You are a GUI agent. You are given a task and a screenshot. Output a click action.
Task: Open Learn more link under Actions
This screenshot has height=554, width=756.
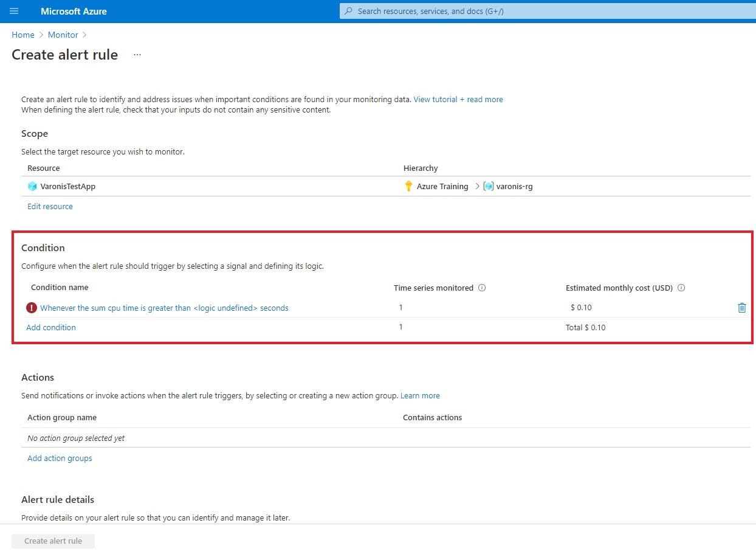click(x=420, y=395)
